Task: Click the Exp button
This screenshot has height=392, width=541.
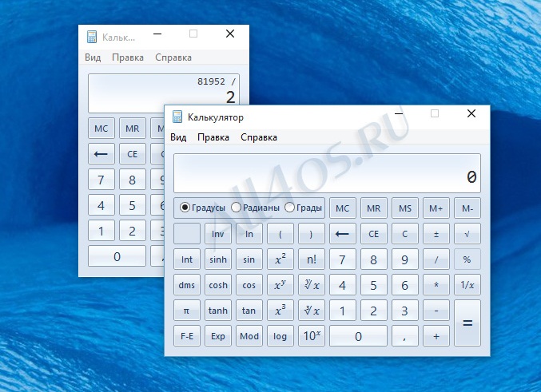Action: [x=217, y=336]
